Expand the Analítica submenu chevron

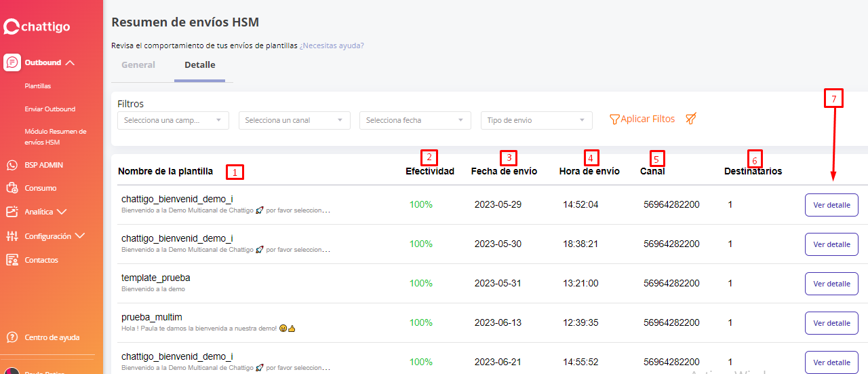62,212
